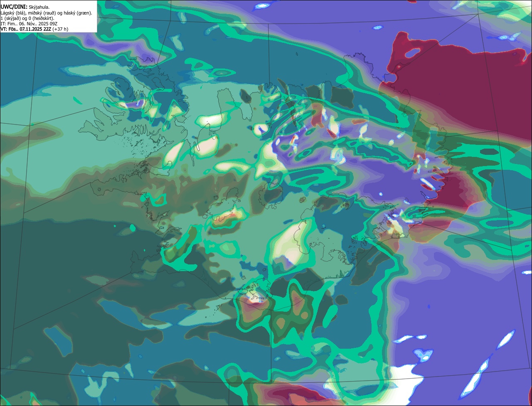
Task: Click the 'Lágský (blá), miðský (rauð)' legend line
Action: coord(46,13)
